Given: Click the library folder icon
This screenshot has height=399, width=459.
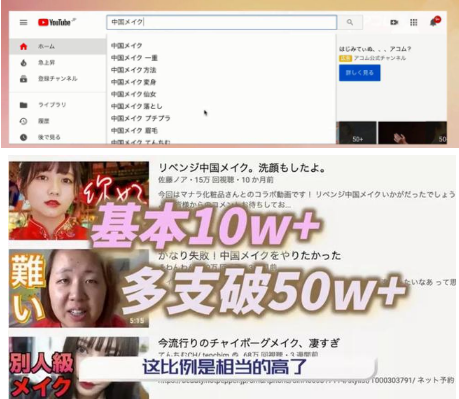Looking at the screenshot, I should 23,105.
